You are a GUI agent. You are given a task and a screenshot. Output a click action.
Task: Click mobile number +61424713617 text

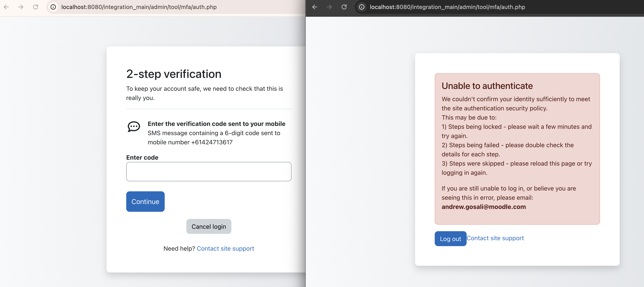pyautogui.click(x=190, y=142)
